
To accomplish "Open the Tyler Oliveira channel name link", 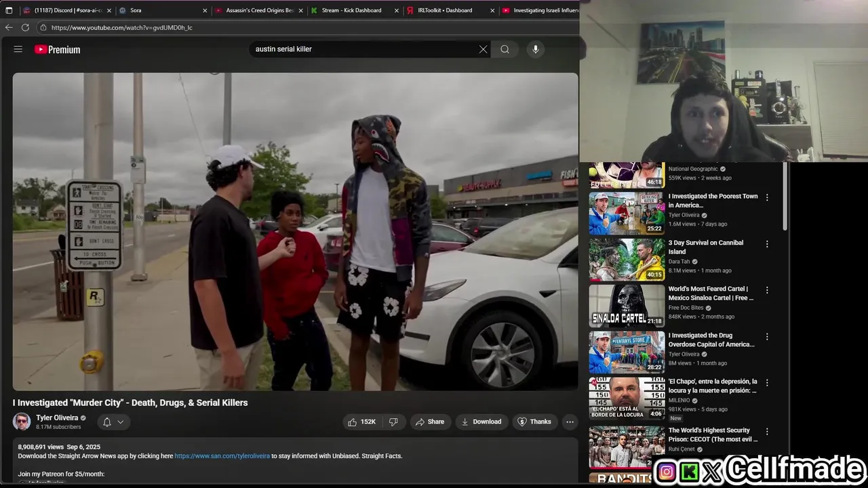I will 57,418.
